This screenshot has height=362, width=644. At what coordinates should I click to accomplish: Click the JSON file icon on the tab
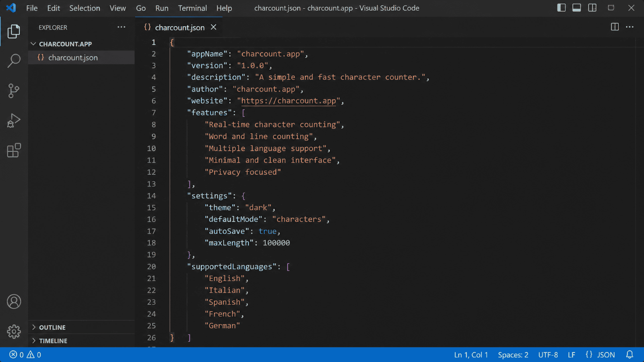(x=147, y=27)
